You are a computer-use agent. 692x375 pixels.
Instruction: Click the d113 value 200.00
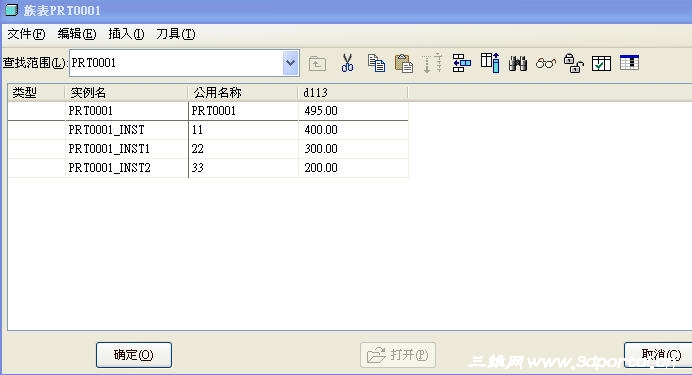(x=353, y=168)
